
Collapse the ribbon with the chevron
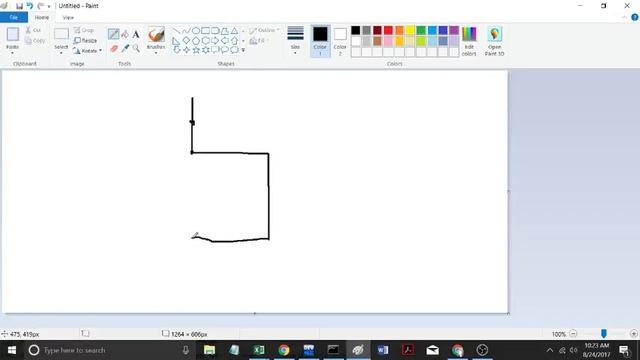624,17
